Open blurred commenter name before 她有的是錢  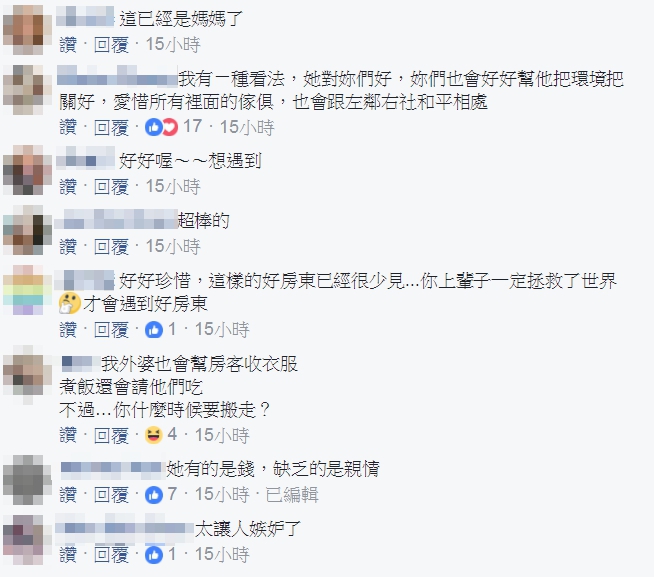[111, 469]
